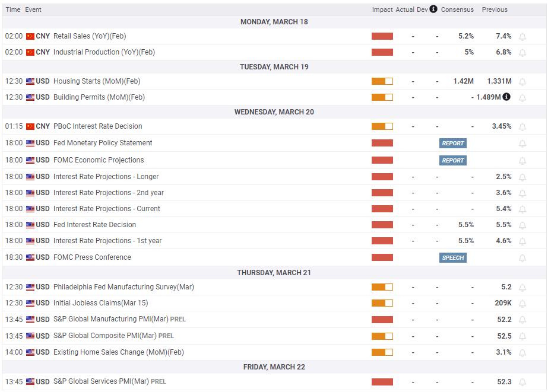548x392 pixels.
Task: Toggle alert bell for CNY Retail Sales
Action: click(522, 37)
